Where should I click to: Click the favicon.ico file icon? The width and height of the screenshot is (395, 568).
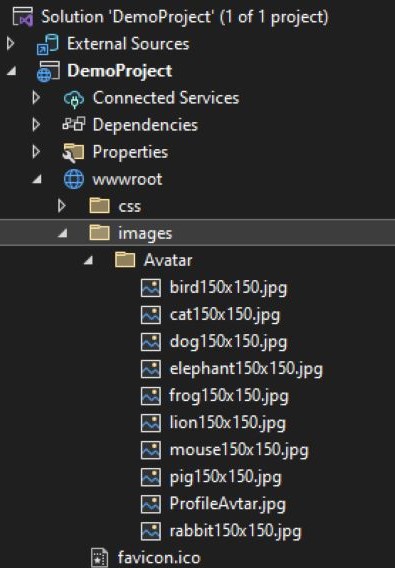(x=99, y=558)
